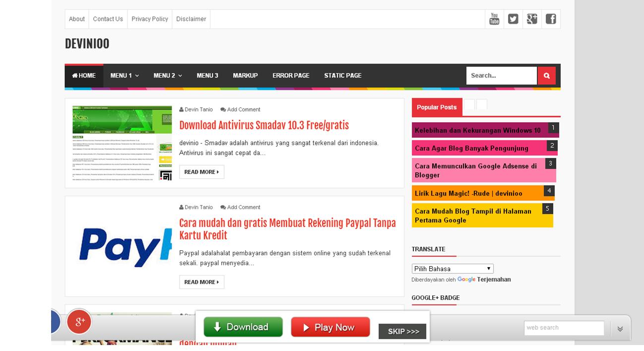Click READ MORE under Smadav article
The width and height of the screenshot is (644, 351).
click(201, 172)
